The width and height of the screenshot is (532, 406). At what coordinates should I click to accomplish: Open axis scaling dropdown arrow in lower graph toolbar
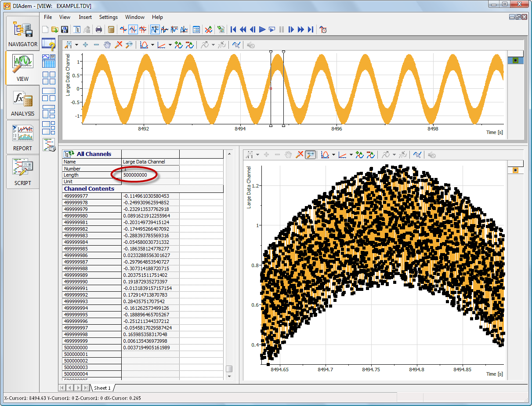(351, 155)
